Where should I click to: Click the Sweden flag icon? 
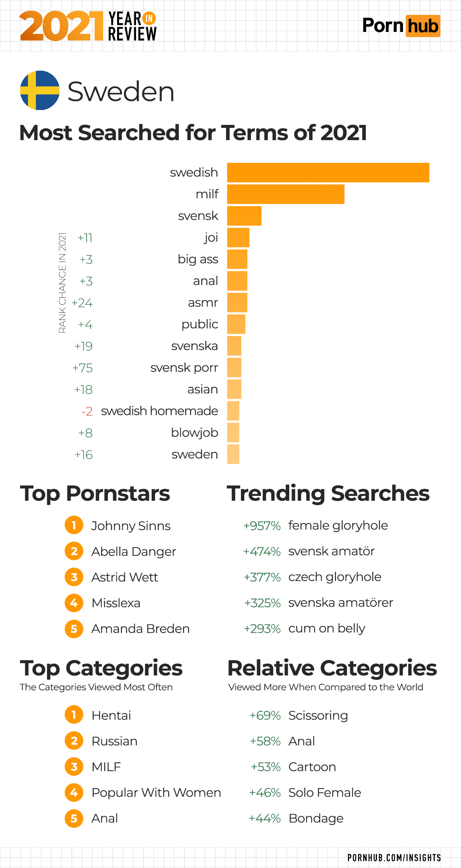(40, 90)
